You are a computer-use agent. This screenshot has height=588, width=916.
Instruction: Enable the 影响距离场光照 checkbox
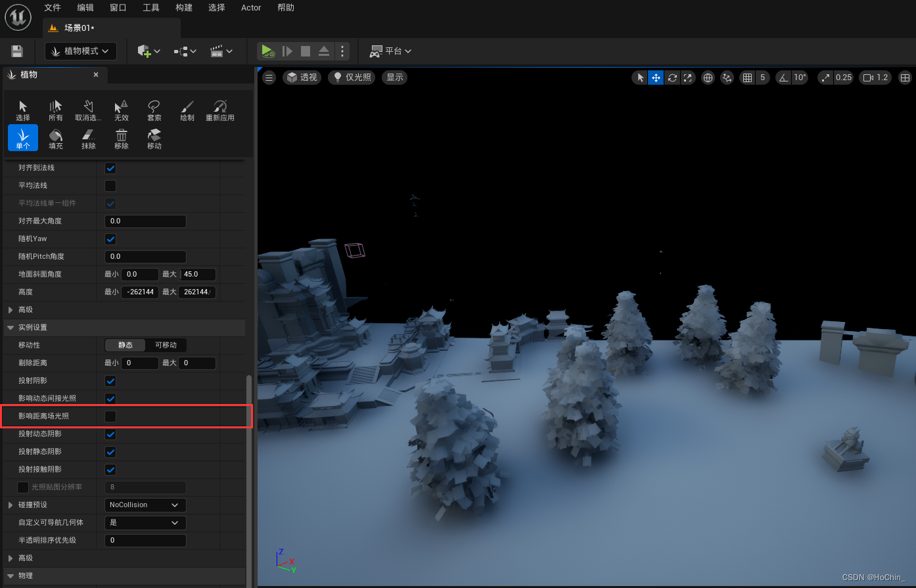click(110, 416)
